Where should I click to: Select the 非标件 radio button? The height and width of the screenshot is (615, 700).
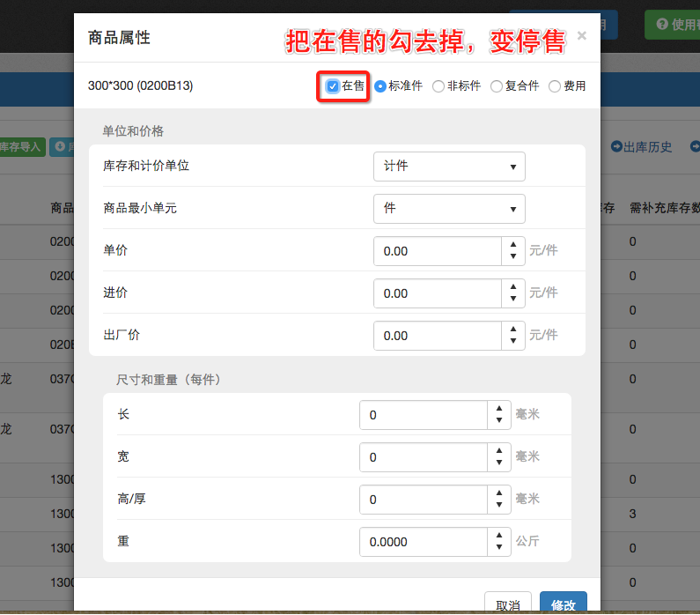tap(438, 86)
